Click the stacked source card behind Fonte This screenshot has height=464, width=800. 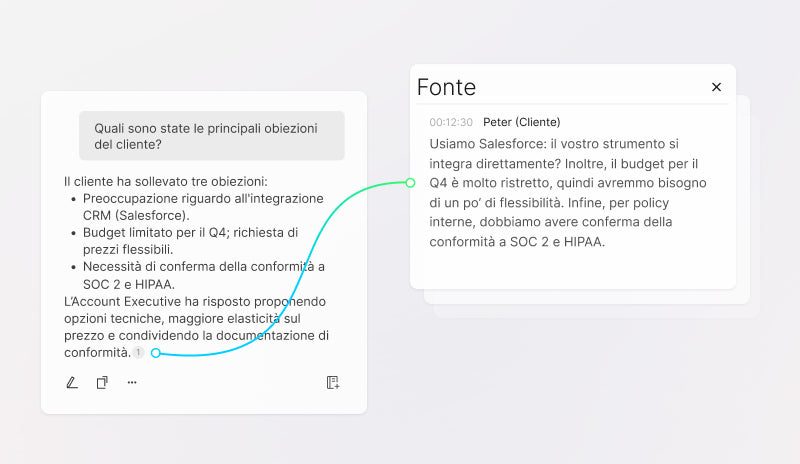(x=743, y=200)
